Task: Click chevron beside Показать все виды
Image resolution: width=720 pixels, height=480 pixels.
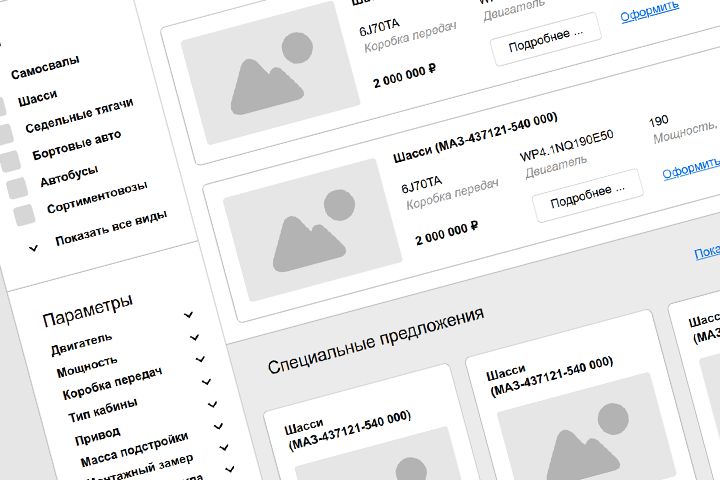Action: coord(34,248)
